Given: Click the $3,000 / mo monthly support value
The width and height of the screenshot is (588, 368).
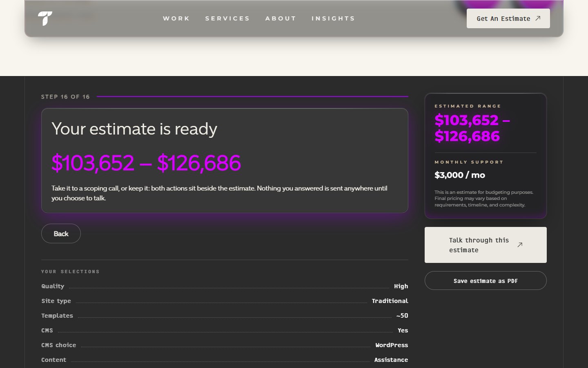Looking at the screenshot, I should click(x=460, y=175).
